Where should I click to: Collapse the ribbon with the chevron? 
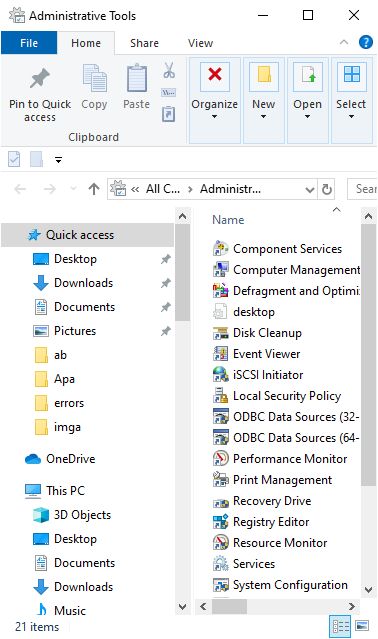click(x=344, y=42)
